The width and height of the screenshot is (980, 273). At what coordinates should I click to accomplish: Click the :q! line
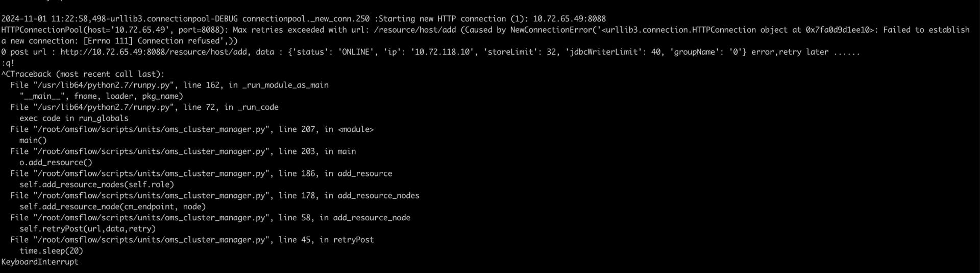8,63
